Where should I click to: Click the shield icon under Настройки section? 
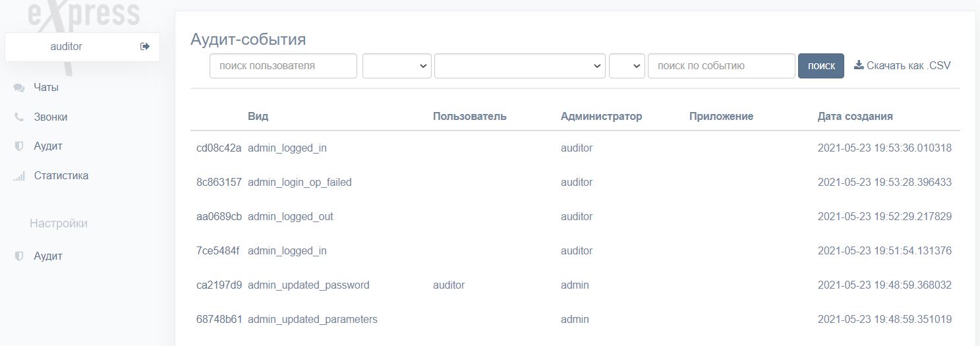pyautogui.click(x=19, y=256)
